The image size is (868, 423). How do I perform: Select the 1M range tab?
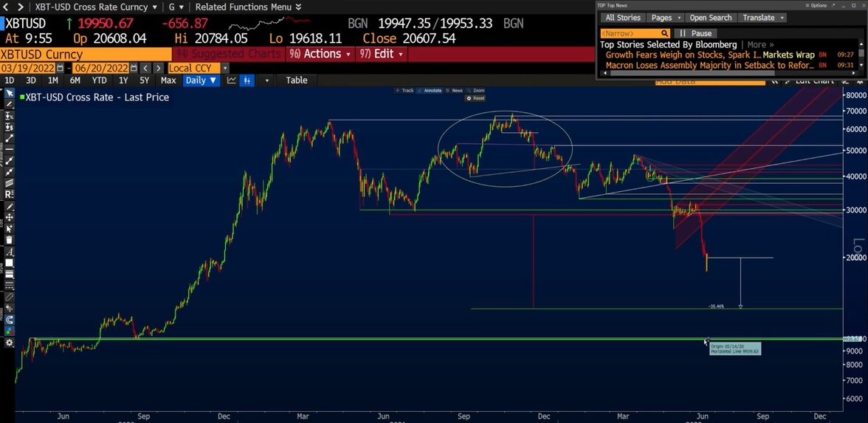tap(53, 80)
